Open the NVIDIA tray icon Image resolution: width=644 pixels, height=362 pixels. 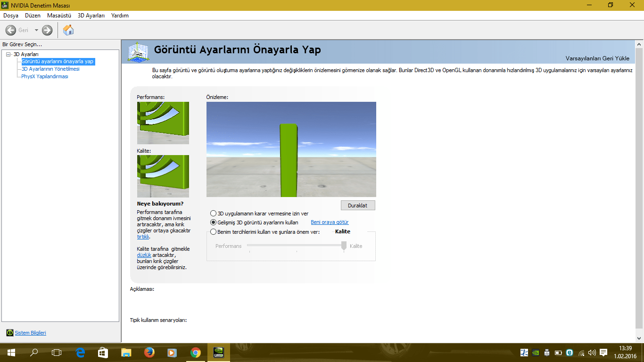(536, 352)
